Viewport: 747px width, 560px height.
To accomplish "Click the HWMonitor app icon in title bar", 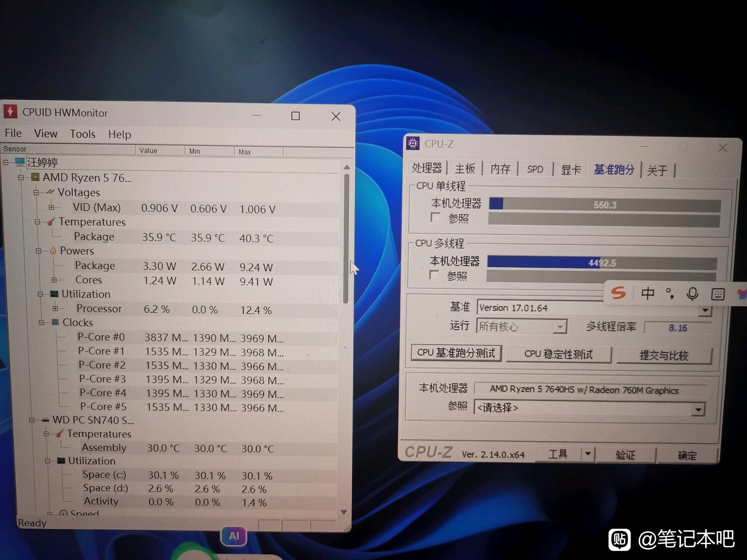I will coord(10,112).
